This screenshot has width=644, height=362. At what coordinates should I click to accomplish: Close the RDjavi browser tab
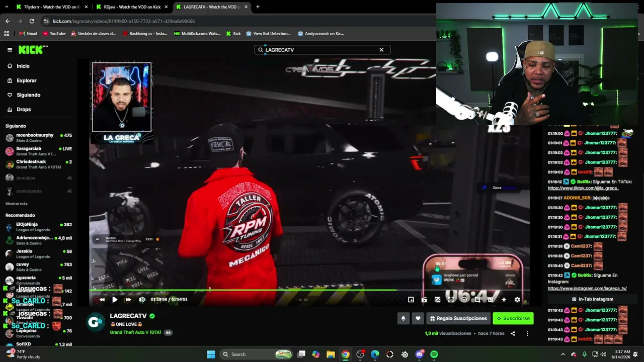(166, 7)
